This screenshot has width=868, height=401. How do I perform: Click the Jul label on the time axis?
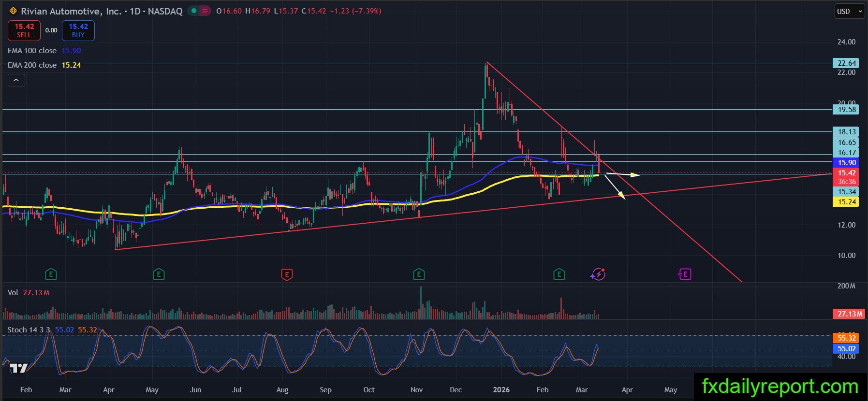point(237,390)
